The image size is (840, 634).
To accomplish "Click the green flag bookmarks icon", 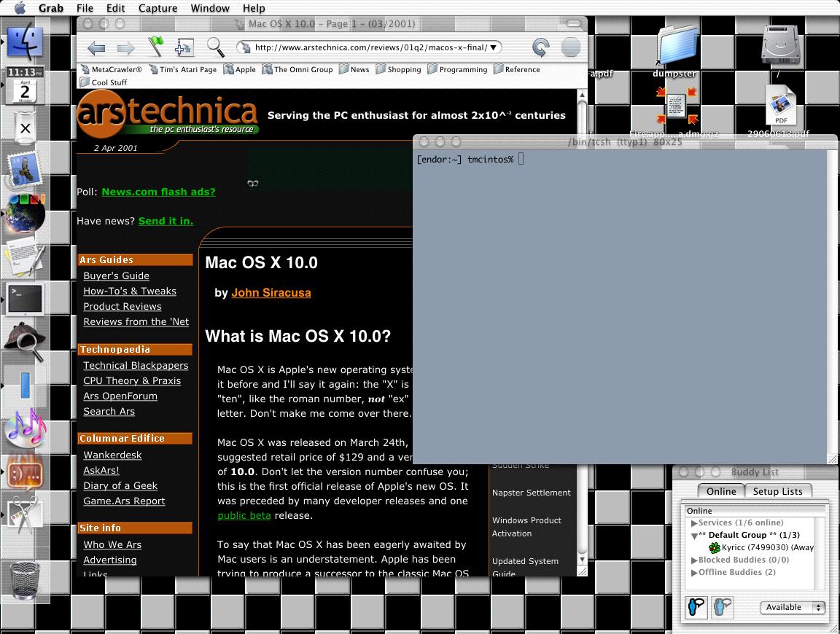I will coord(155,47).
